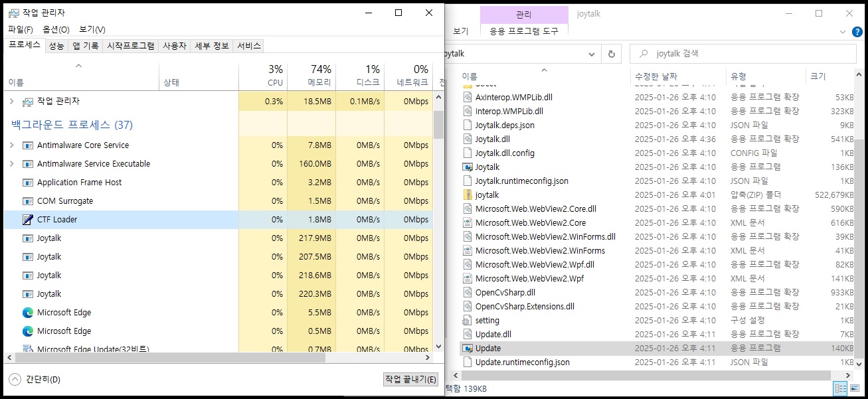This screenshot has width=868, height=399.
Task: Click the refresh button beside address bar
Action: pyautogui.click(x=611, y=54)
